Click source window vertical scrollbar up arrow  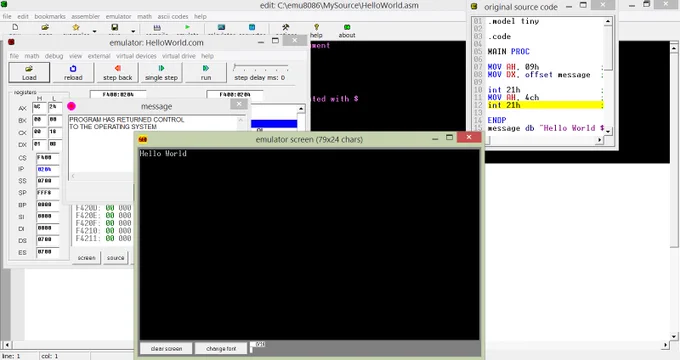click(608, 21)
